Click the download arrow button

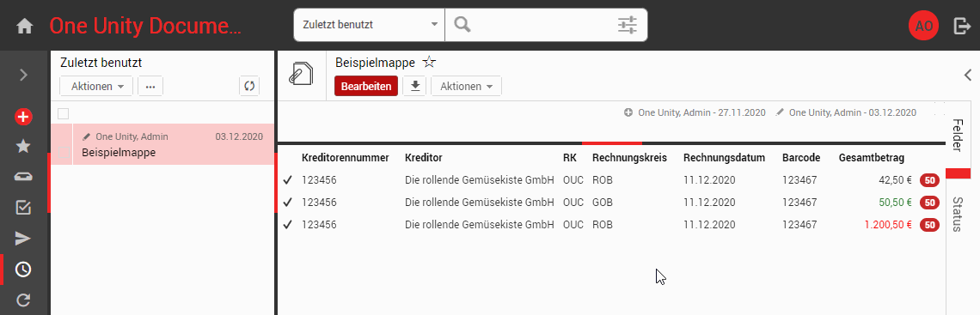coord(414,86)
